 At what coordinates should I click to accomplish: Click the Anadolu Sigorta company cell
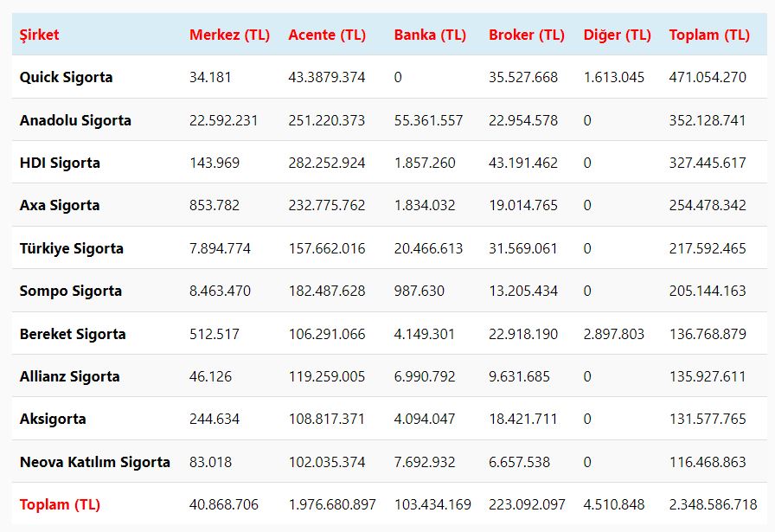click(75, 120)
